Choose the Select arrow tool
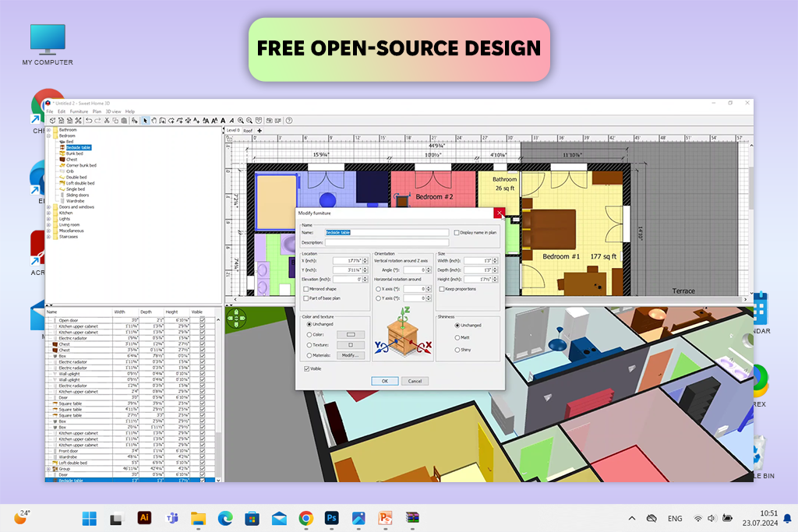Viewport: 798px width, 532px height. point(146,121)
